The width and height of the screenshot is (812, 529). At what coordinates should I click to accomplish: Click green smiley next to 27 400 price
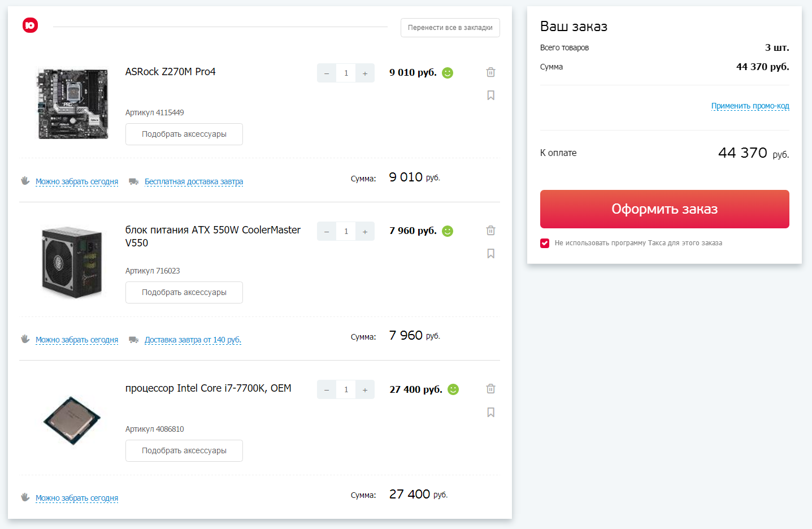click(453, 389)
